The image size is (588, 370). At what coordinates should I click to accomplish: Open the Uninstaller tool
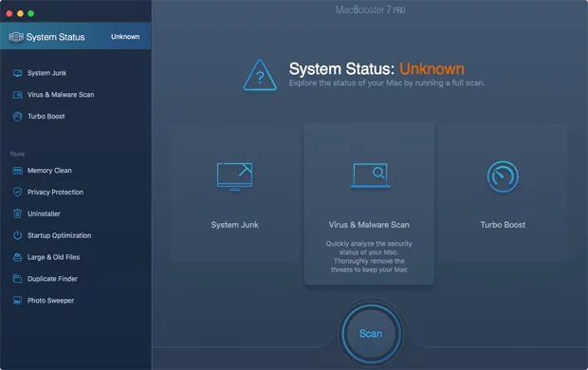click(x=44, y=213)
